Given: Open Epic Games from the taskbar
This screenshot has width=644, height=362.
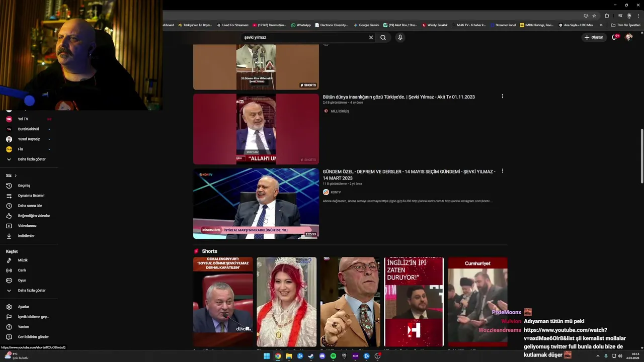Looking at the screenshot, I should 344,356.
